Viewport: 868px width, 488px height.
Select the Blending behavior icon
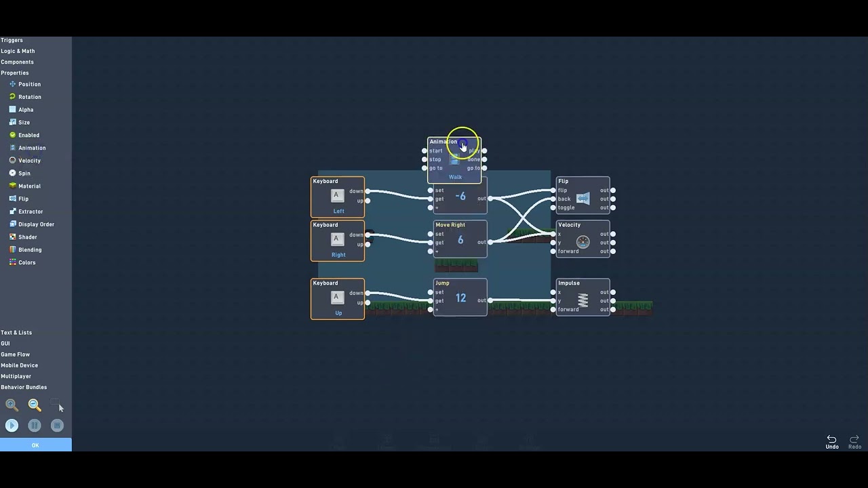[12, 249]
